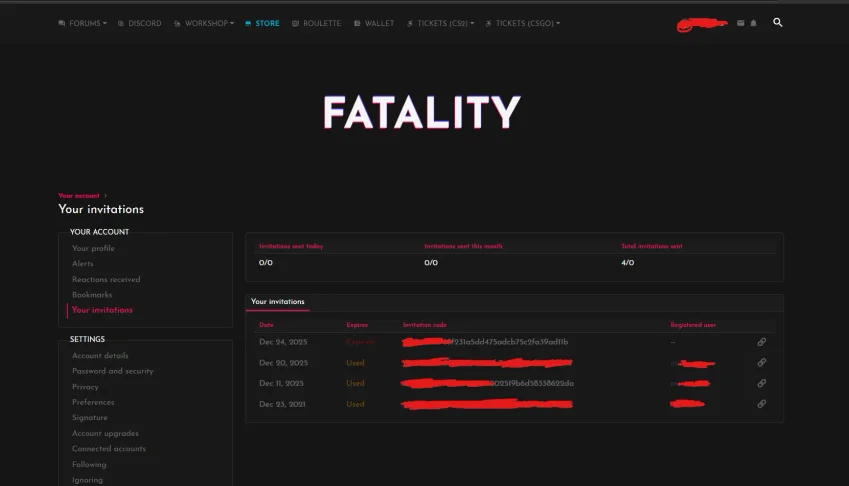Open the Wallet page
Screen dimensions: 849x486
[374, 23]
